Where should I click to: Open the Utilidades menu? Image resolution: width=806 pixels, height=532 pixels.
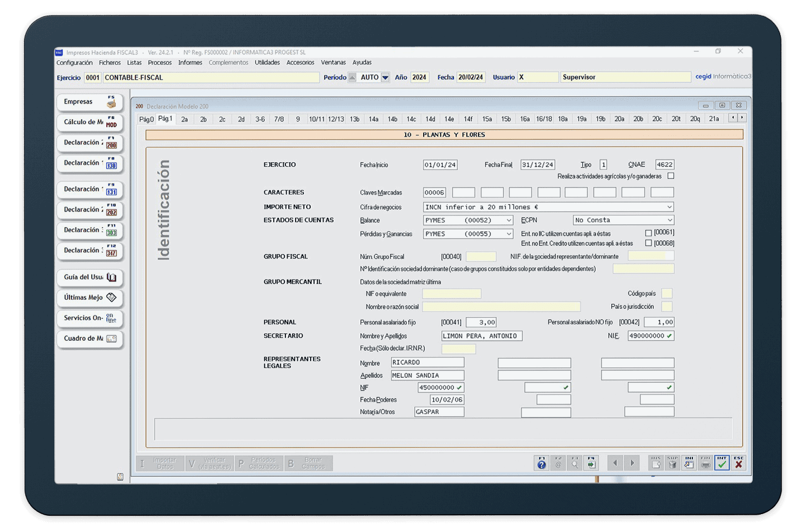pyautogui.click(x=267, y=63)
